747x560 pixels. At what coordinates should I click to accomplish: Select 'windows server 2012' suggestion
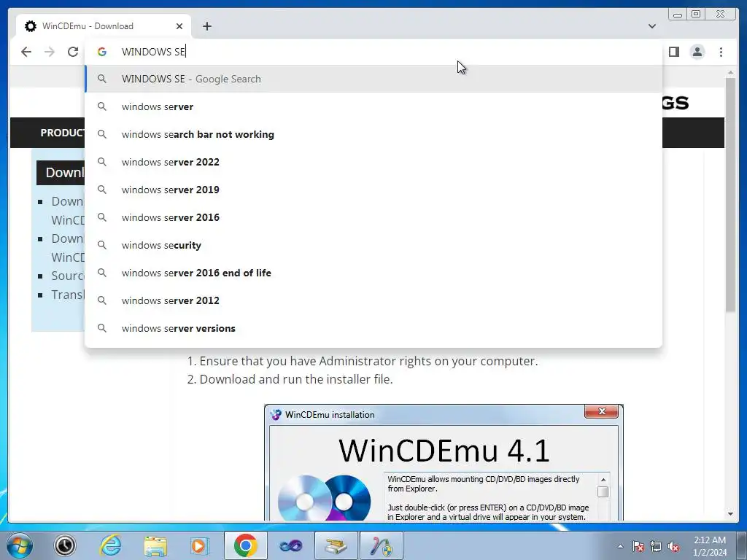coord(373,300)
